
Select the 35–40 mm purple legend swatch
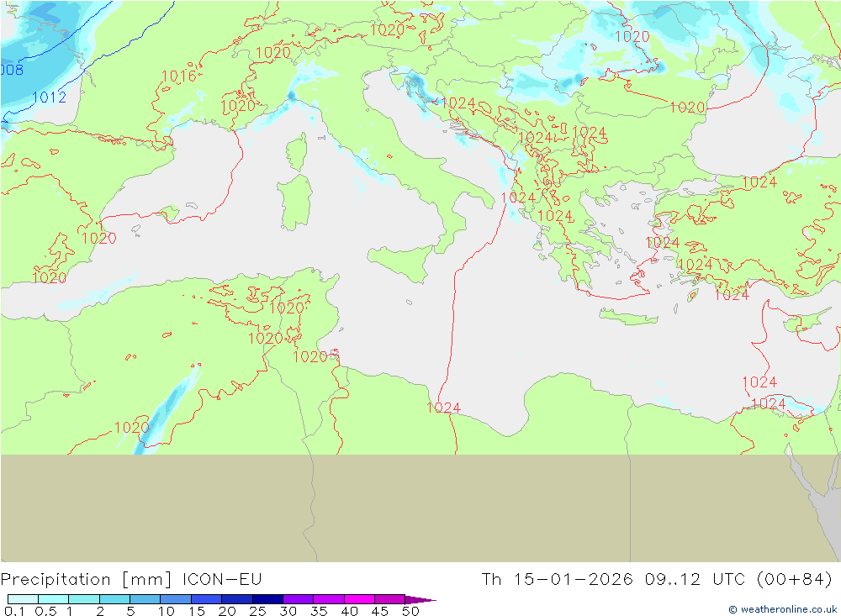pos(329,599)
